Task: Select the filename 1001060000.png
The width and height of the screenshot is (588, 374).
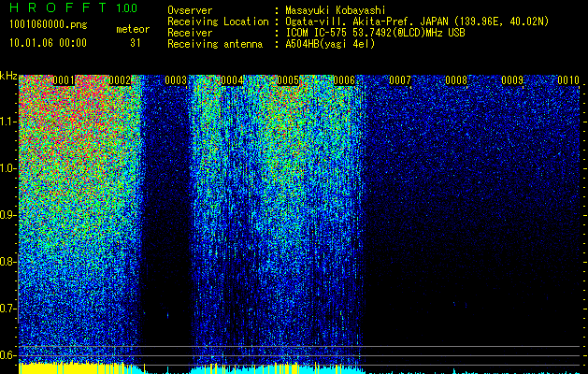Action: pyautogui.click(x=49, y=25)
